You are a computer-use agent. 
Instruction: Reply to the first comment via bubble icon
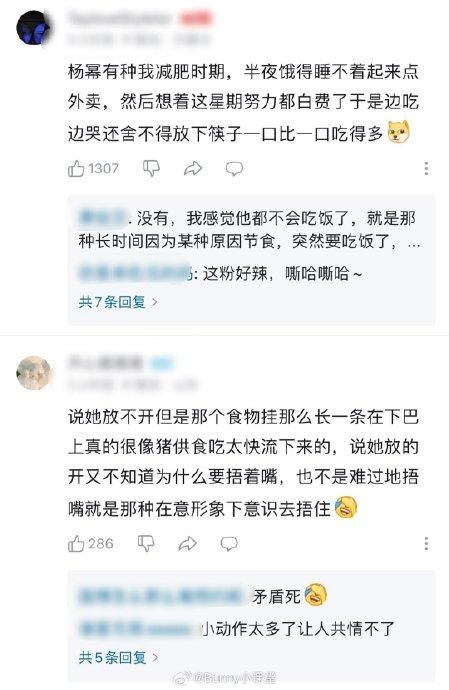tap(234, 169)
